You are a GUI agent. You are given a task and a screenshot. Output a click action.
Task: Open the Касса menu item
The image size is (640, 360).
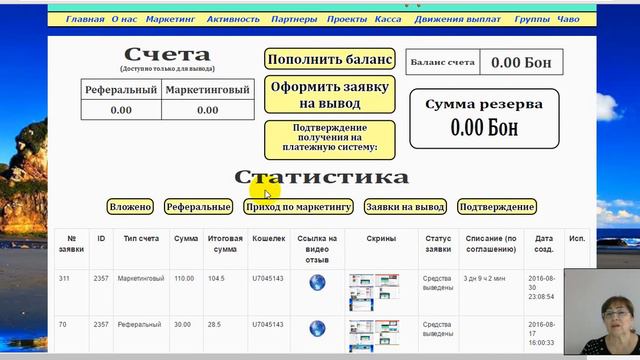pos(388,19)
